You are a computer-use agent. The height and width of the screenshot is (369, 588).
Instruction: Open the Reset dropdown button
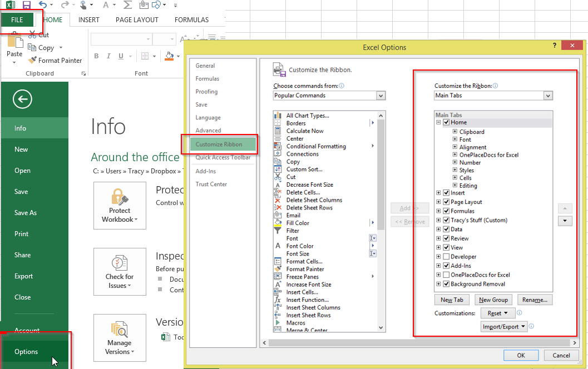tap(497, 313)
